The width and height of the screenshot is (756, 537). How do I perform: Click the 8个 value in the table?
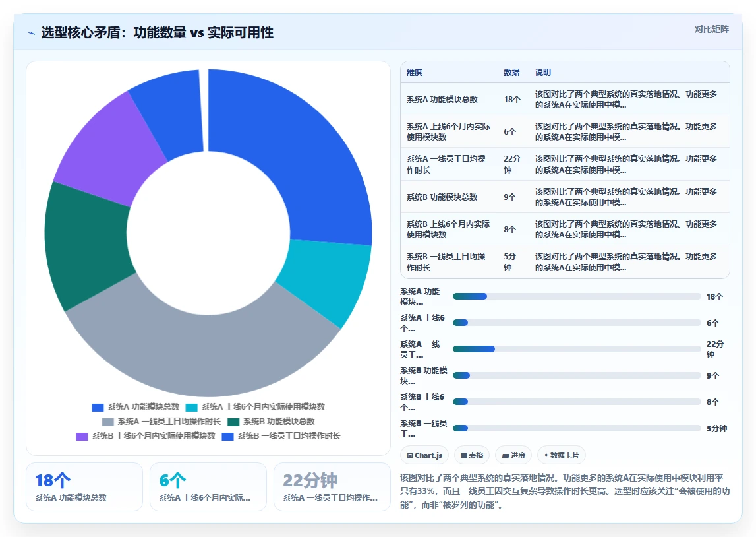point(509,229)
